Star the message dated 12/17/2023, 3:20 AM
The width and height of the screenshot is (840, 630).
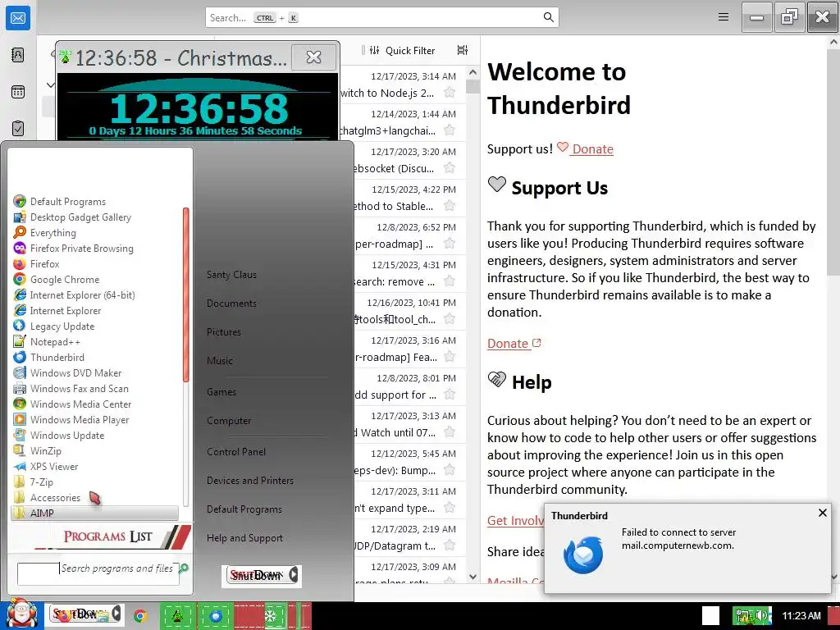click(x=450, y=167)
